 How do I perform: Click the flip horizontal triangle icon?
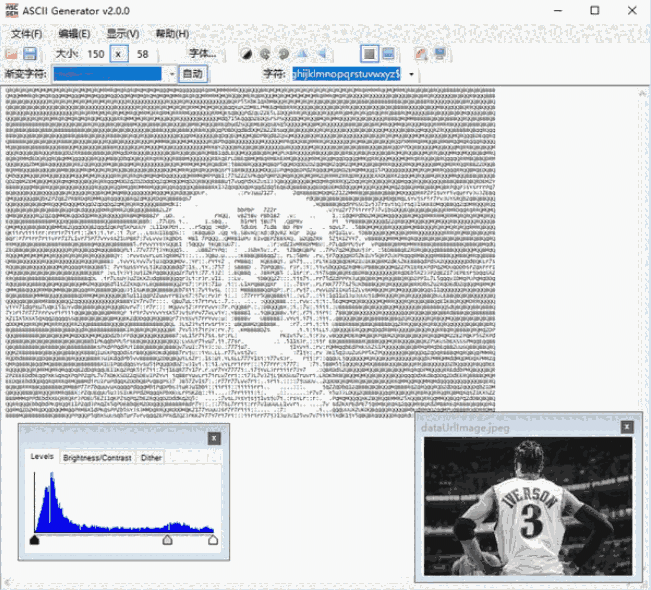pos(303,53)
